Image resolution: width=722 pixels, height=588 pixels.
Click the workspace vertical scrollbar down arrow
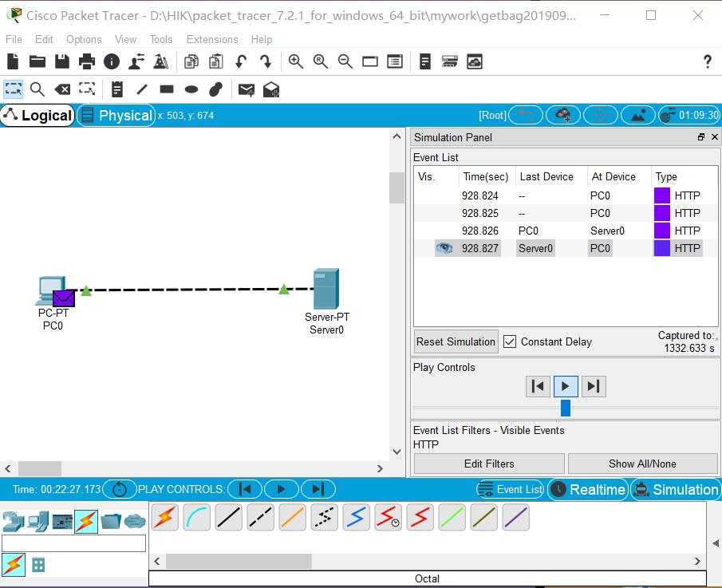397,452
